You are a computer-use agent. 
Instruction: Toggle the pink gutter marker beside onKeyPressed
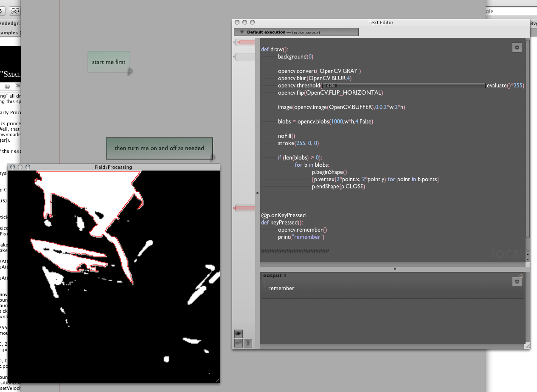pos(245,208)
